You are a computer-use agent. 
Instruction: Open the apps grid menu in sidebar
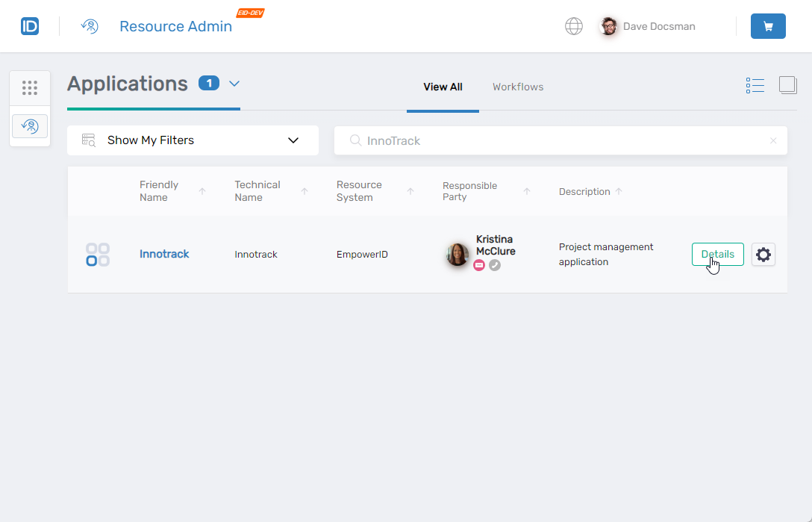pyautogui.click(x=30, y=88)
